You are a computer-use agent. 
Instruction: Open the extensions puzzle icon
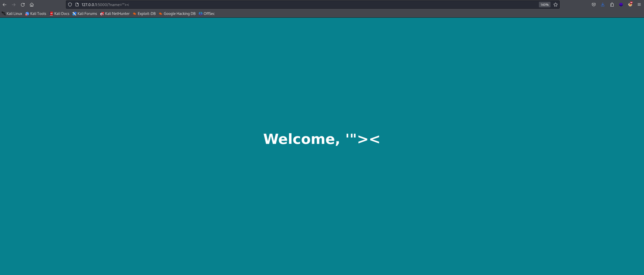tap(612, 5)
